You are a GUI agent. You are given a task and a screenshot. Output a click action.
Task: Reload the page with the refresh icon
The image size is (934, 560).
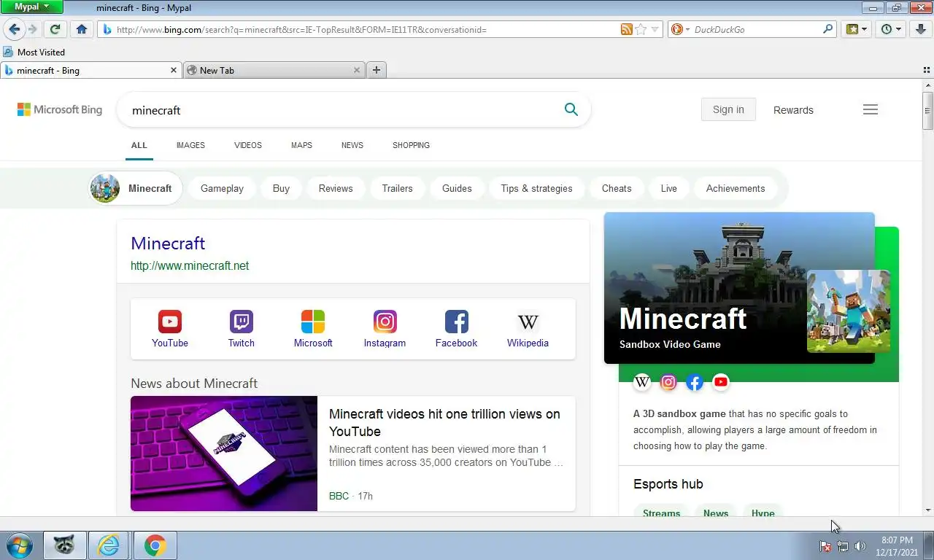55,29
